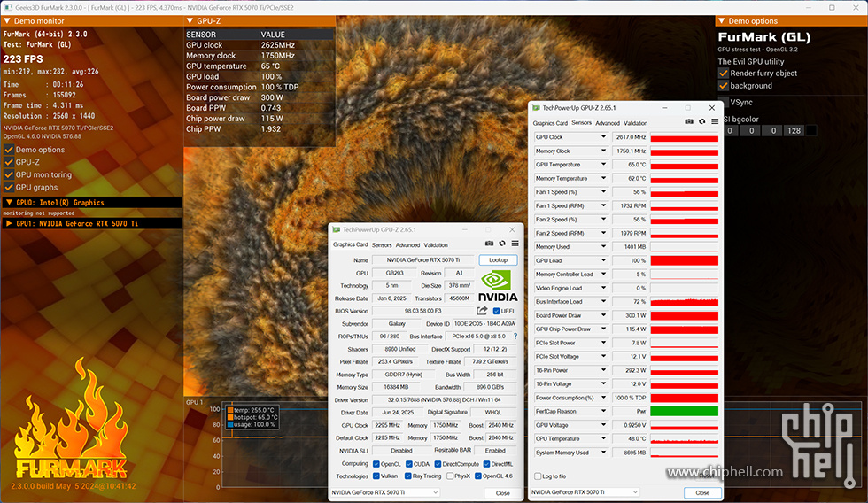The width and height of the screenshot is (868, 503).
Task: Click Close button in GPU-Z Sensors window
Action: click(702, 492)
